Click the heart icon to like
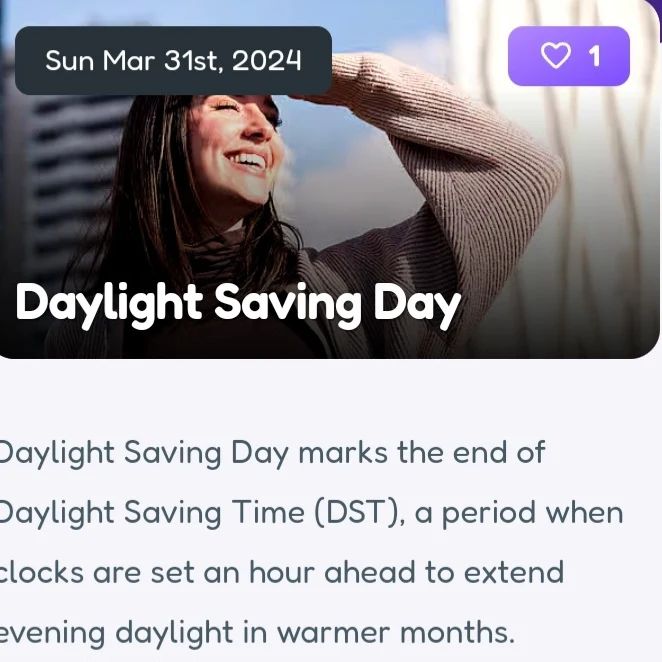This screenshot has height=662, width=662. [x=555, y=56]
